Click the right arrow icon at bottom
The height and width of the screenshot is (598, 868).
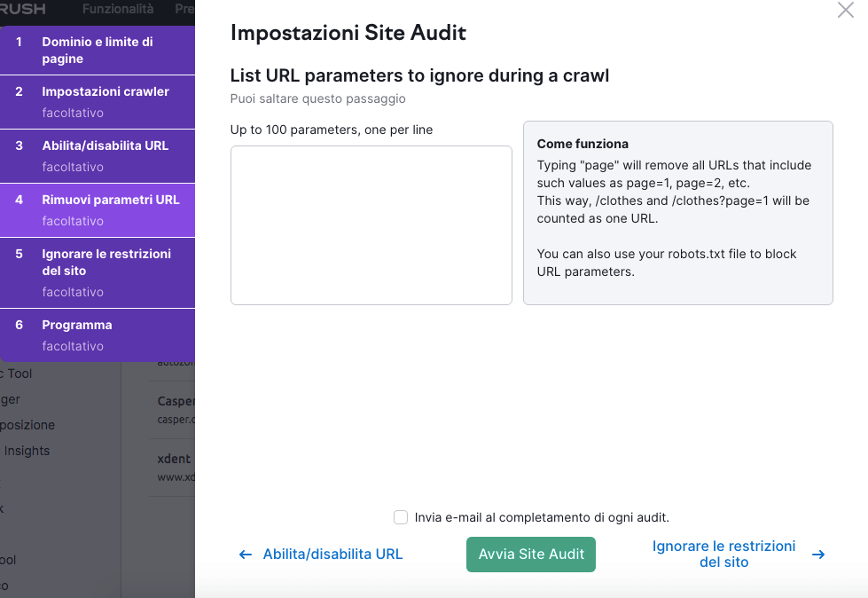pyautogui.click(x=818, y=555)
